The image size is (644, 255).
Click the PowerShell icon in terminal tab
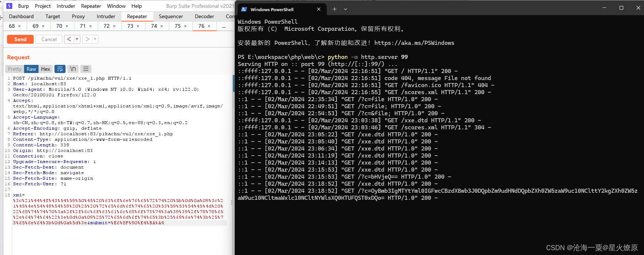click(244, 9)
